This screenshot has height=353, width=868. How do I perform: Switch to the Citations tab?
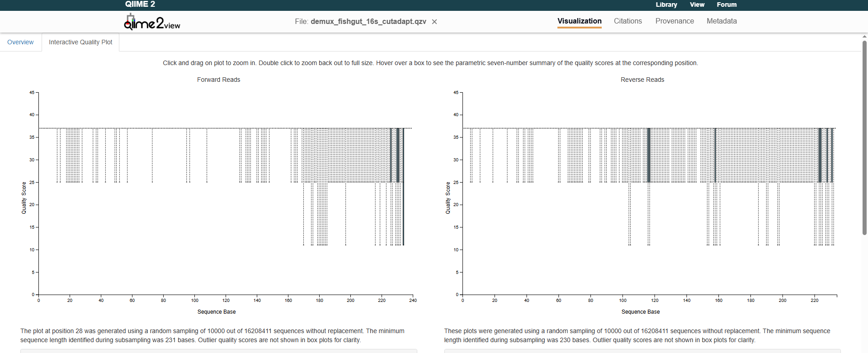[627, 21]
